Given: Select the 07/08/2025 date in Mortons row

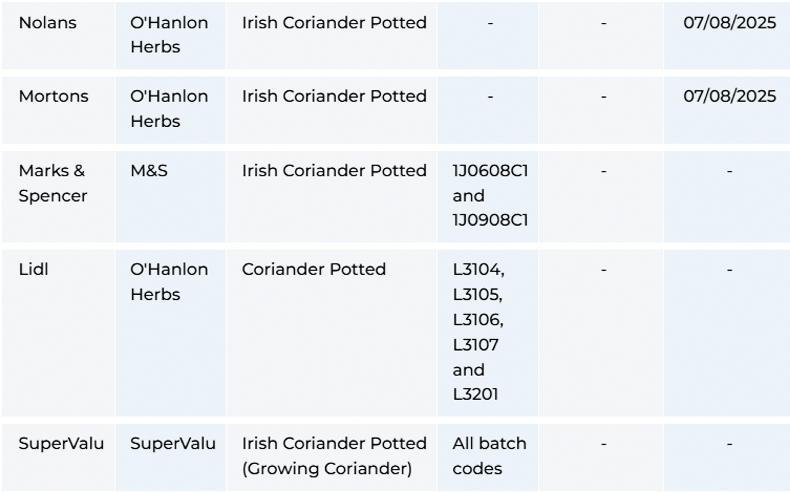Looking at the screenshot, I should click(x=729, y=97).
